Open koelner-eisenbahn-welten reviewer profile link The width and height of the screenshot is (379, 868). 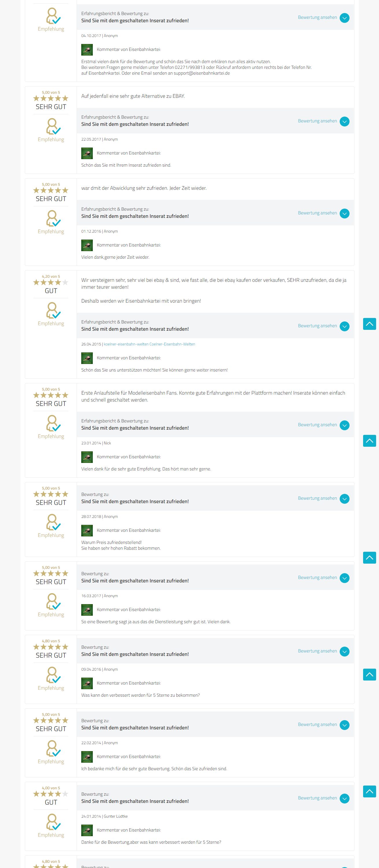149,344
